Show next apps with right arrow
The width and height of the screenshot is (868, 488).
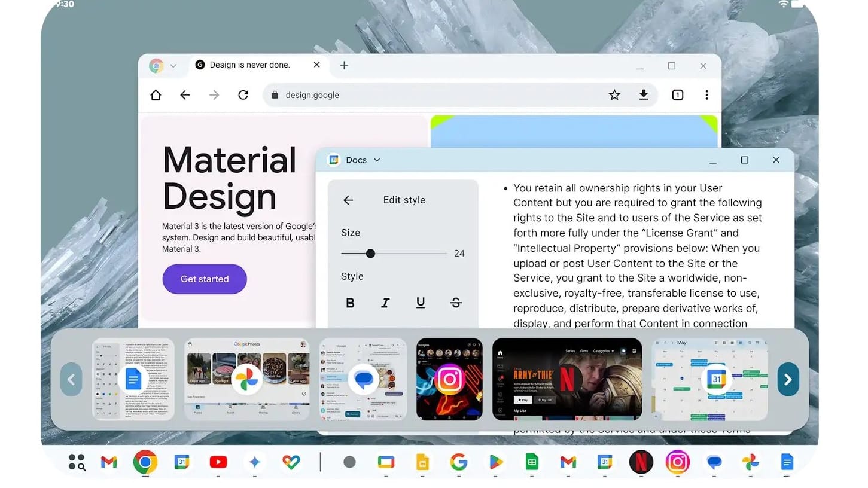point(788,379)
